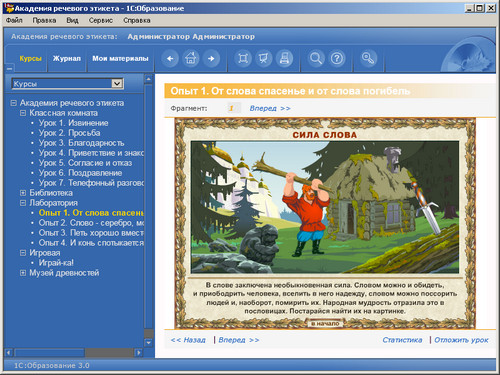Select Урок 6. Поздравление
The image size is (500, 375).
pos(80,173)
